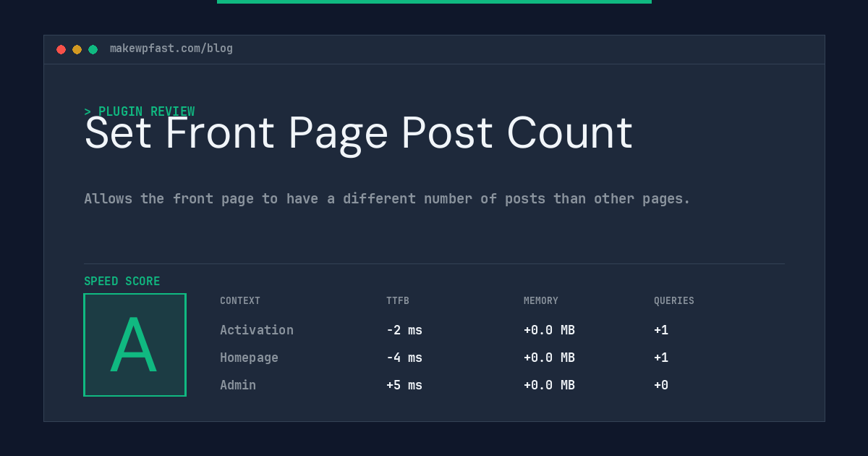Click the 'SPEED SCORE' label

point(122,282)
